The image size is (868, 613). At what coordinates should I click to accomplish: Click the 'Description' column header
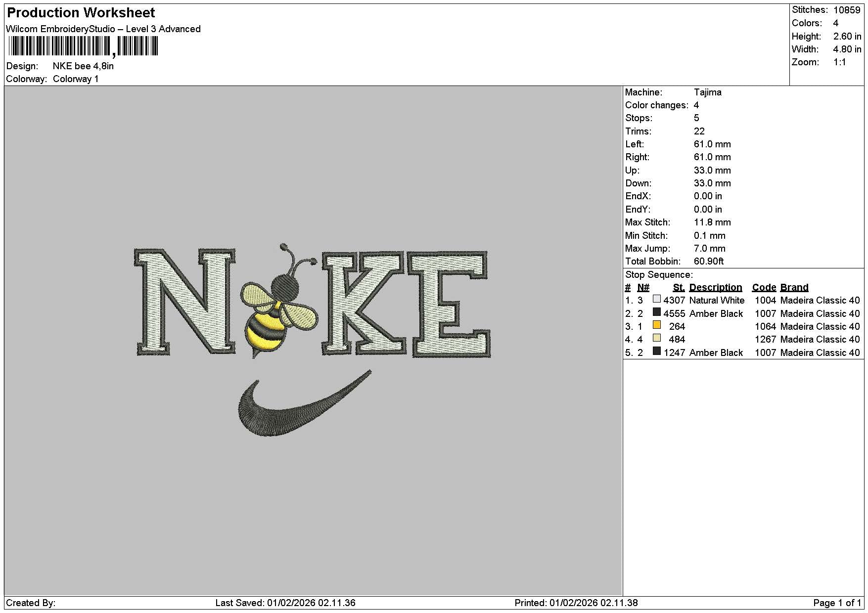pos(716,288)
